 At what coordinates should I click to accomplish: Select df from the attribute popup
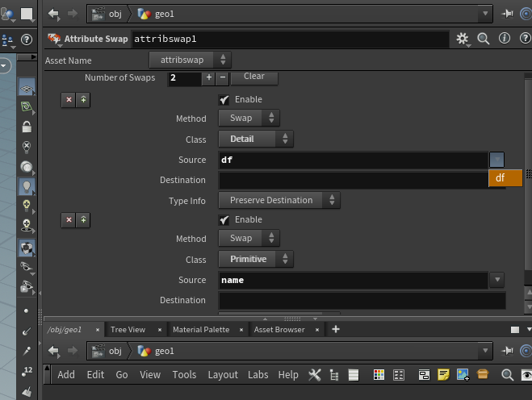[505, 178]
